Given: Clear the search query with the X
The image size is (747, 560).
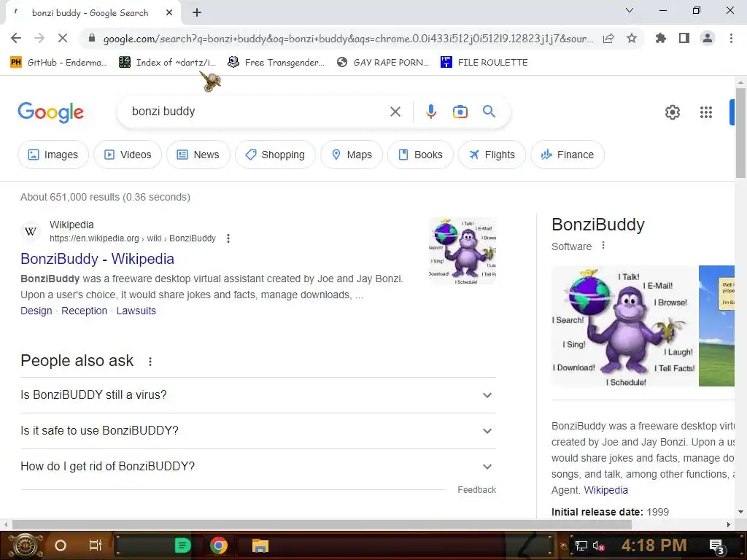Looking at the screenshot, I should point(395,112).
